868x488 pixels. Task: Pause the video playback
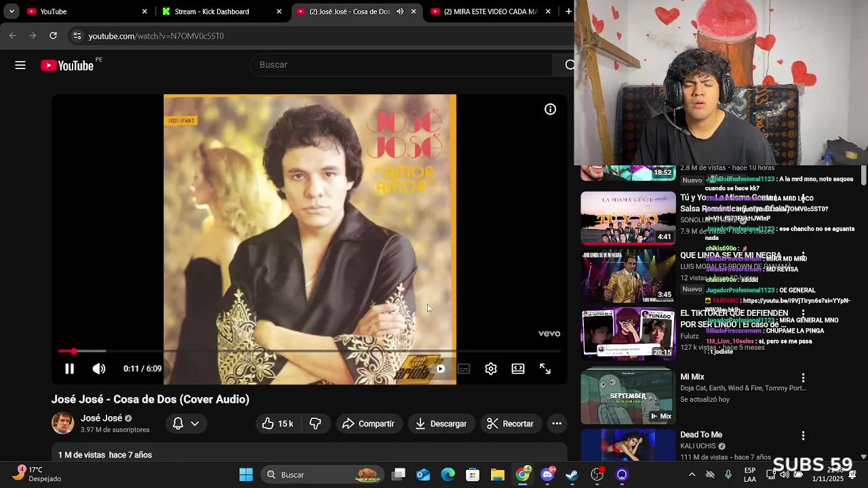coord(69,369)
